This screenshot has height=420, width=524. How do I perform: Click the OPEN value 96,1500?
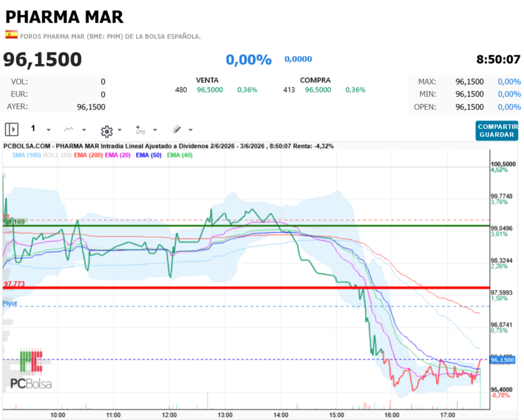(469, 107)
